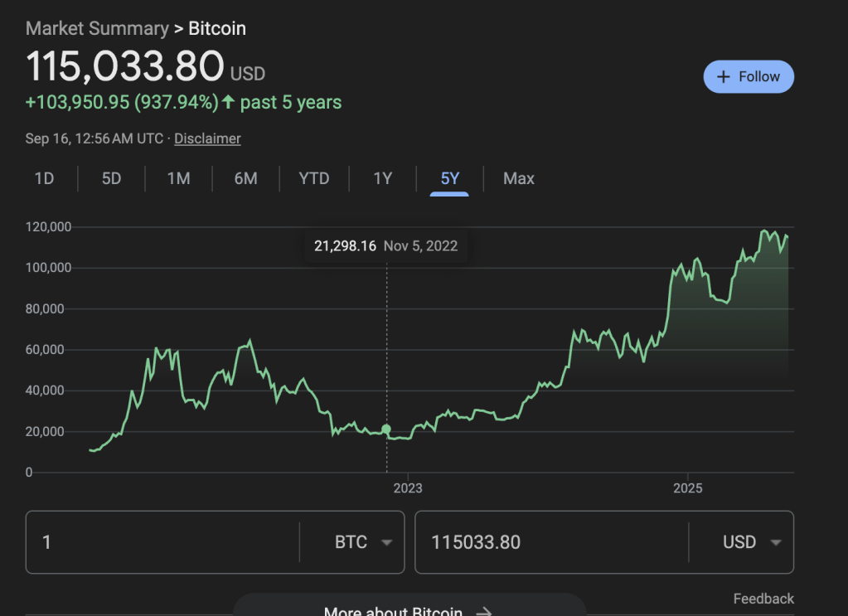Click the arrow icon beside More about Bitcoin
This screenshot has width=848, height=616.
(x=484, y=611)
